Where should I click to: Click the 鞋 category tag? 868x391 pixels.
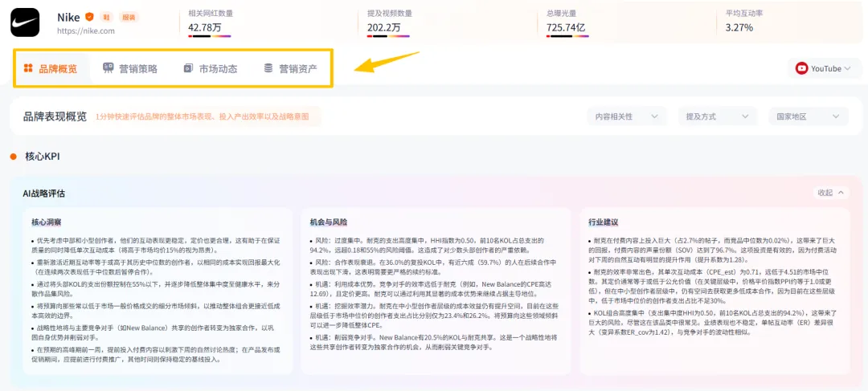tap(106, 17)
